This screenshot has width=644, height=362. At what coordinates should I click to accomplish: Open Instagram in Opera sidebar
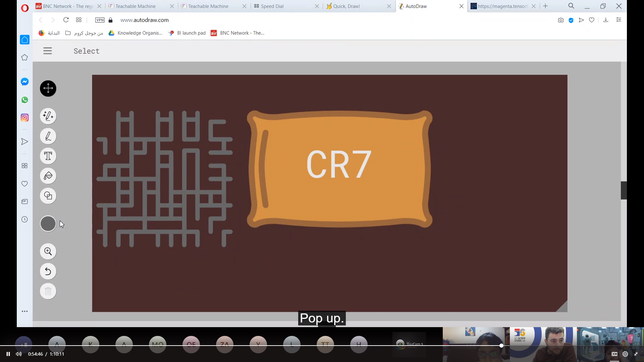[x=24, y=118]
